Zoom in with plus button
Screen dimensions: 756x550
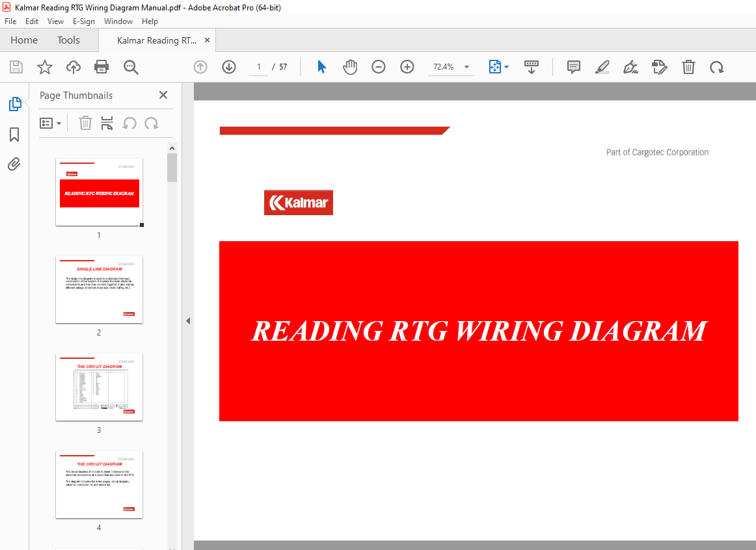click(407, 67)
